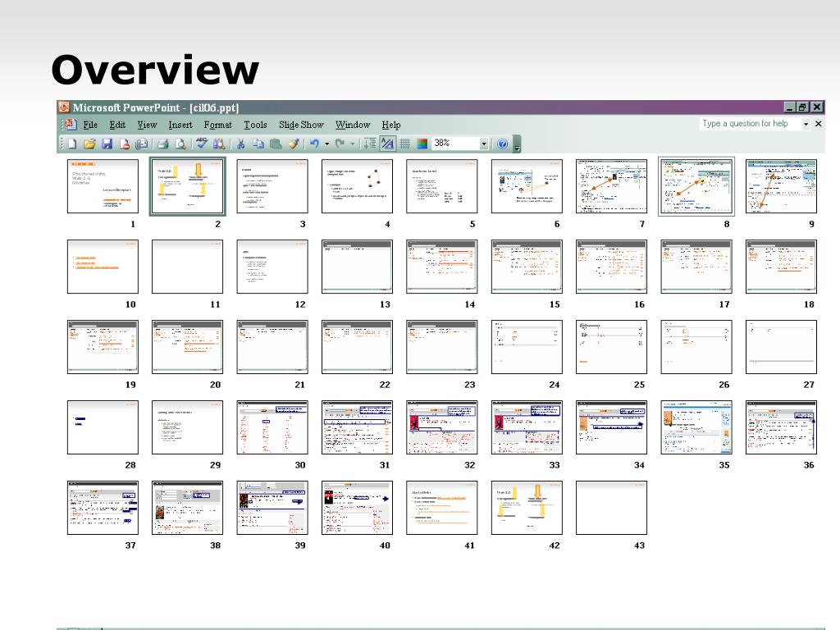Viewport: 840px width, 630px height.
Task: Open the Slide Show menu
Action: click(x=301, y=125)
